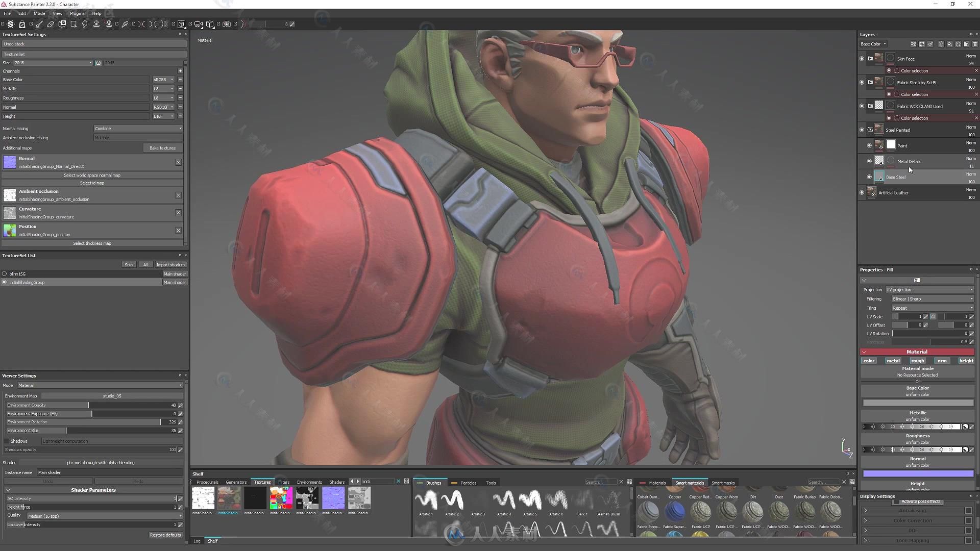
Task: Adjust the Roughness value slider
Action: click(913, 450)
